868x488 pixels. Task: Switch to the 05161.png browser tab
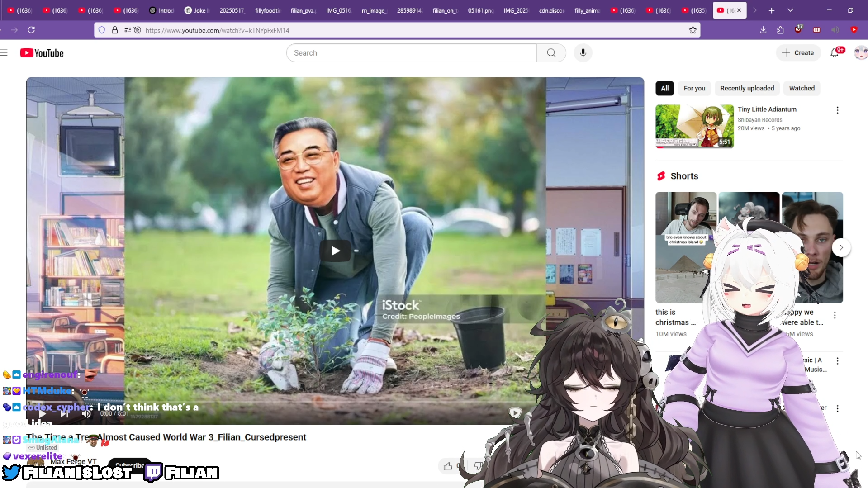(480, 10)
